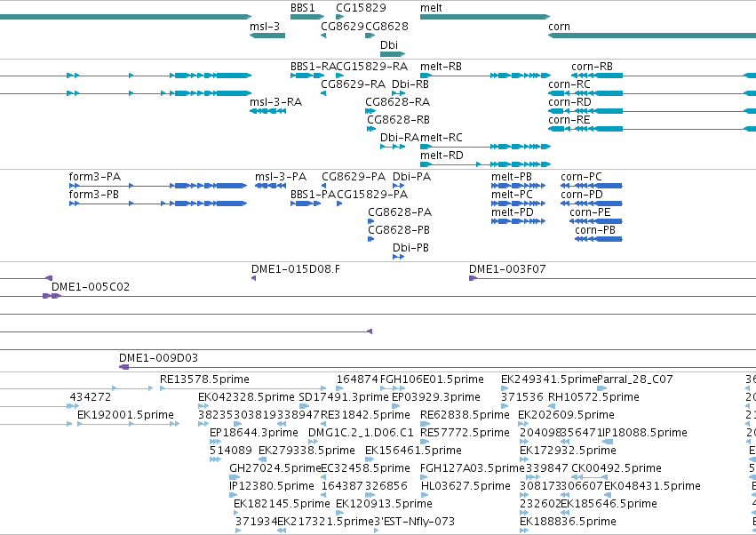Open transcript melt-RB
The image size is (756, 535).
point(485,76)
